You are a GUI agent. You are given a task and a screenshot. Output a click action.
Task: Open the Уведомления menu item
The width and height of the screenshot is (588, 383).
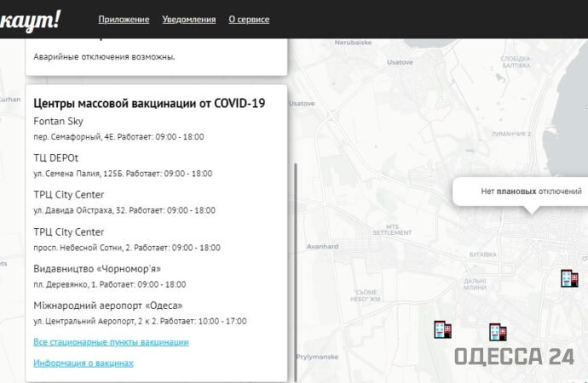pos(188,20)
